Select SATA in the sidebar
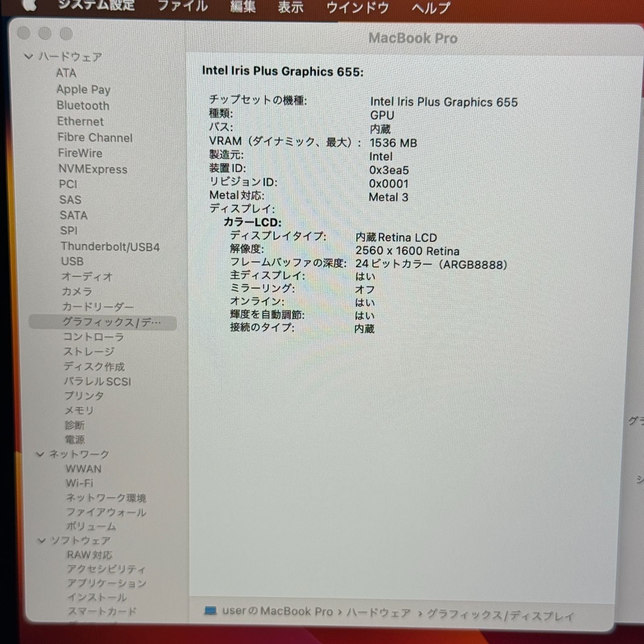This screenshot has width=644, height=644. (x=74, y=215)
